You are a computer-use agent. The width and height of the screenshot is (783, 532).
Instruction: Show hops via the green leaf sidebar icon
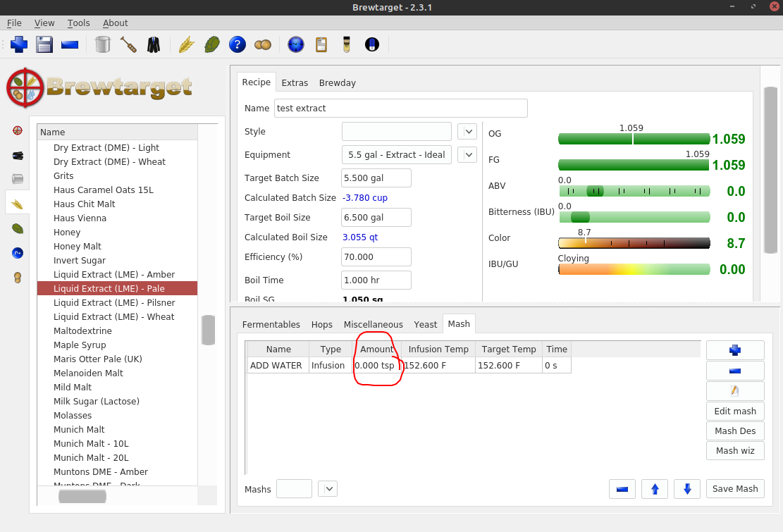[18, 228]
